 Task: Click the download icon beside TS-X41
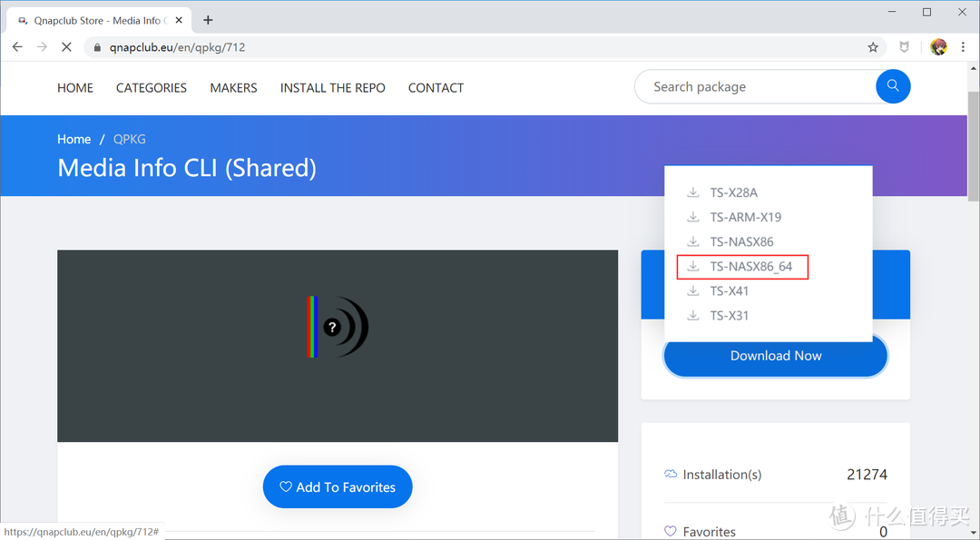693,290
